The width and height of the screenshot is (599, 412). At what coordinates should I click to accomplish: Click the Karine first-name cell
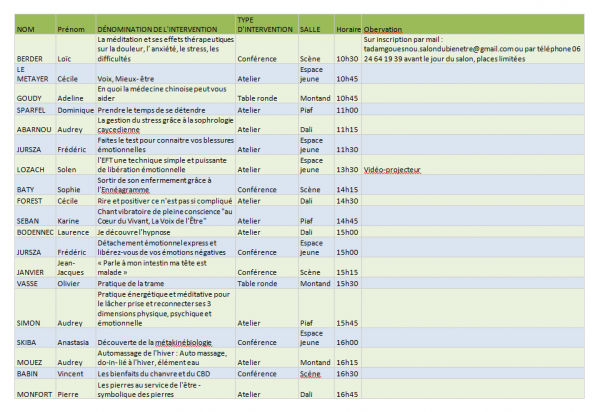tap(76, 216)
